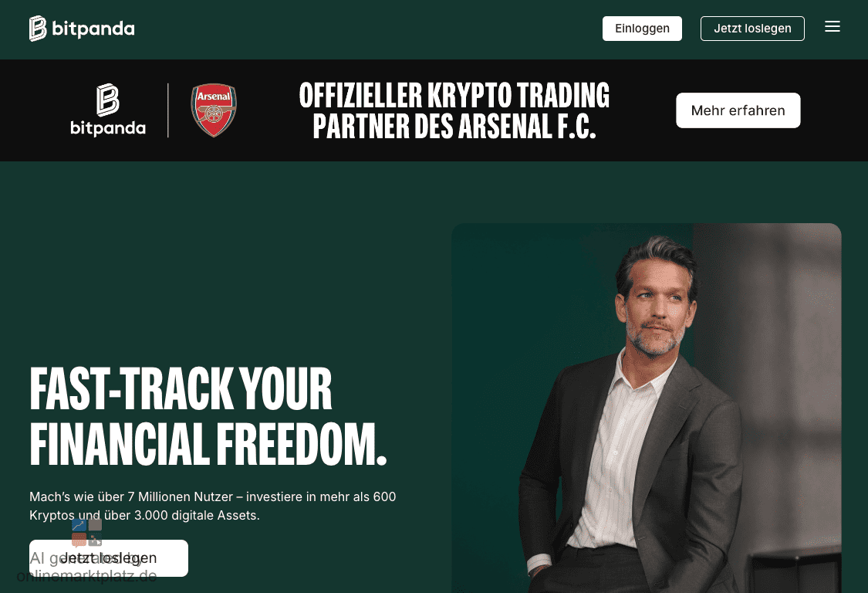The width and height of the screenshot is (868, 593).
Task: Click the Arsenal crest in the banner
Action: click(214, 110)
